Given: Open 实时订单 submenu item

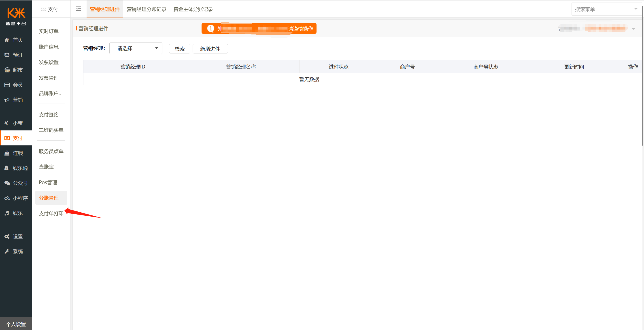Looking at the screenshot, I should click(x=49, y=31).
